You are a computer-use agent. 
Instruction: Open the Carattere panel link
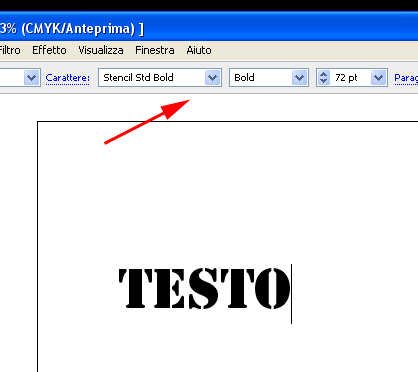click(68, 78)
